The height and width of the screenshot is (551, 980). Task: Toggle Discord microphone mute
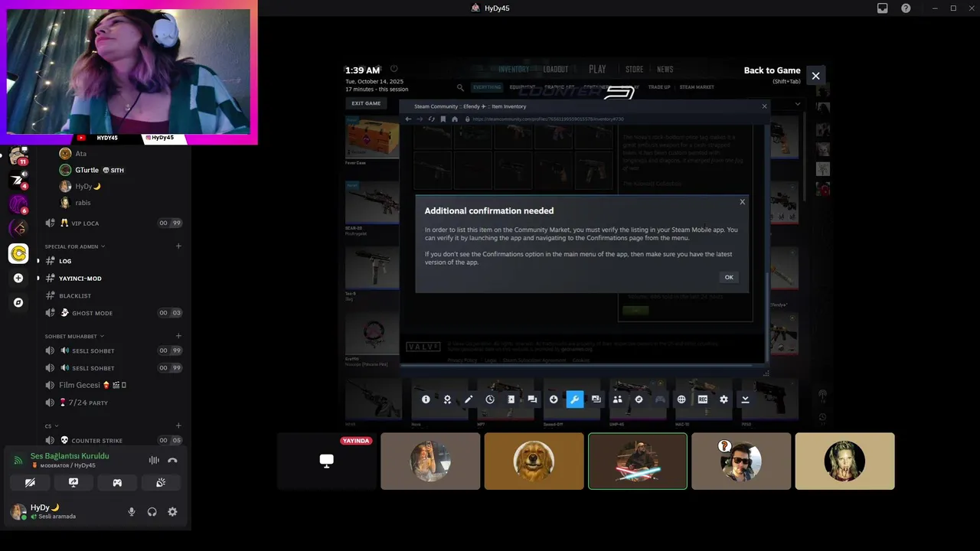(132, 512)
